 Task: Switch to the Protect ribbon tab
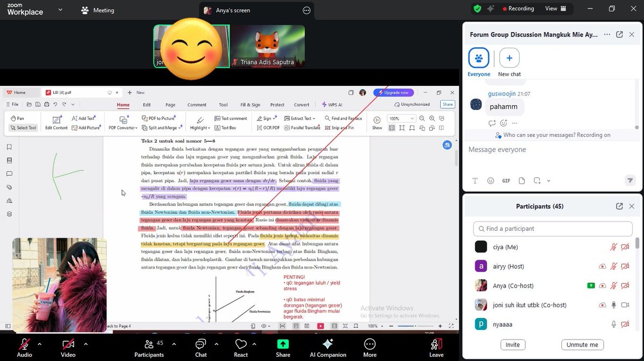point(277,105)
